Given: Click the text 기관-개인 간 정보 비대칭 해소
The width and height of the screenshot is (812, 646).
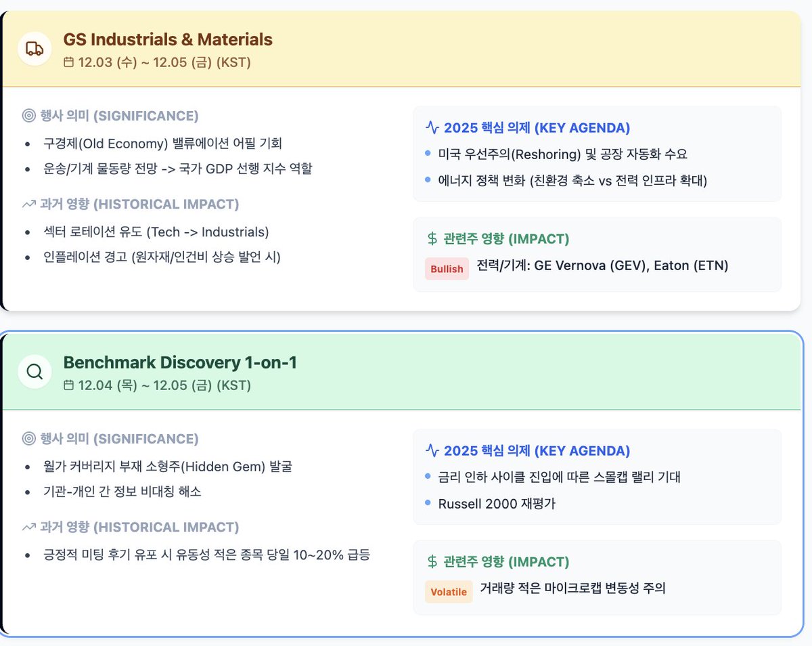Looking at the screenshot, I should (x=122, y=492).
